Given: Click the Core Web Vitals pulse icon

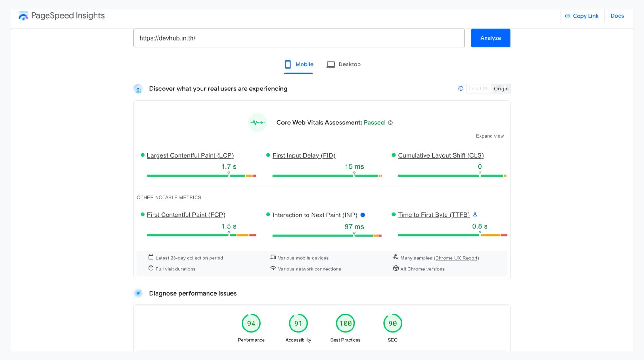Looking at the screenshot, I should pyautogui.click(x=258, y=123).
